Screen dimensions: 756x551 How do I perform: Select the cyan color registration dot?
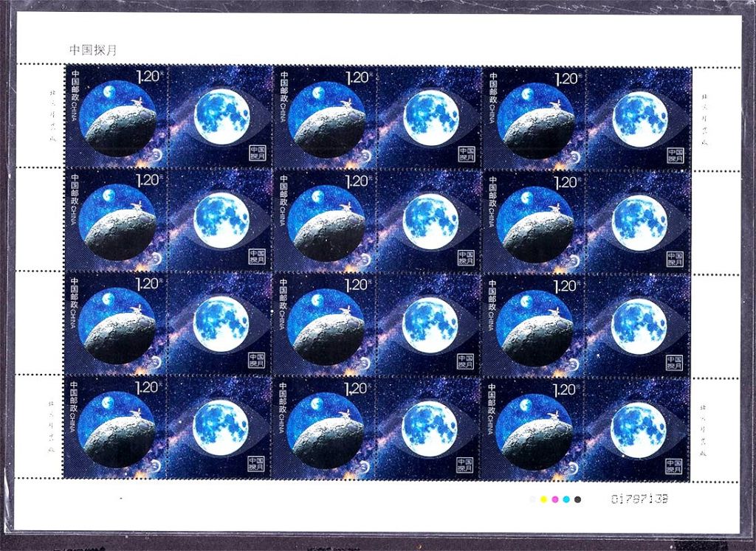tap(566, 499)
